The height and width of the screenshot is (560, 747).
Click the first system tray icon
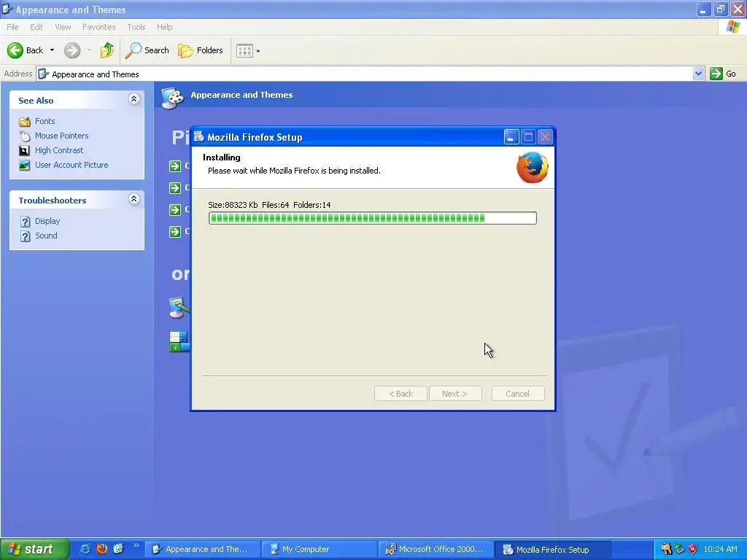click(666, 549)
